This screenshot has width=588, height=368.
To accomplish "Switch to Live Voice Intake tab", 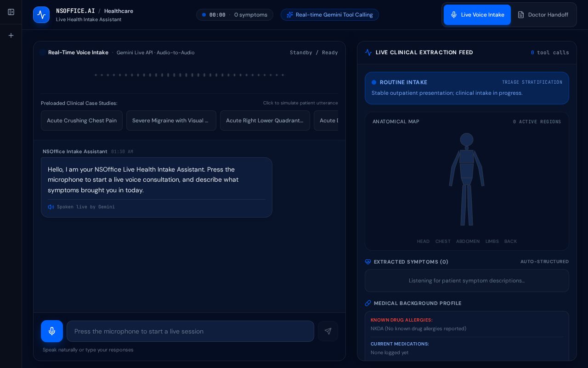I will coord(477,15).
